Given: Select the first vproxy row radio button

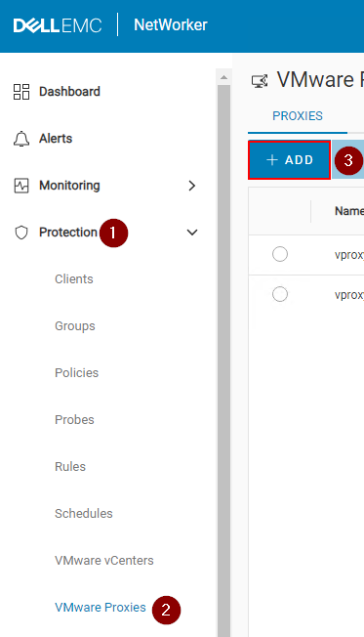Looking at the screenshot, I should (x=280, y=254).
